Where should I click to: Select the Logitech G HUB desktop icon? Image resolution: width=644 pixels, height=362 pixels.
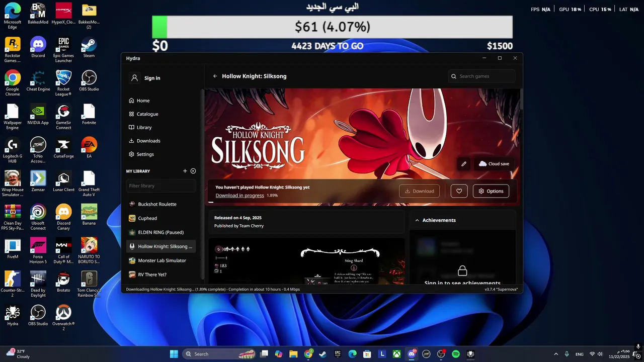point(13,150)
